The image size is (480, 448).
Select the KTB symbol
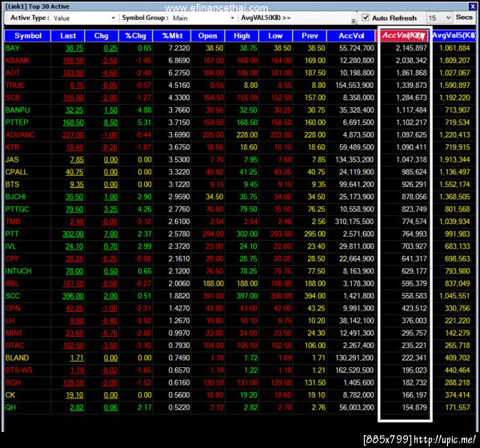pyautogui.click(x=12, y=147)
